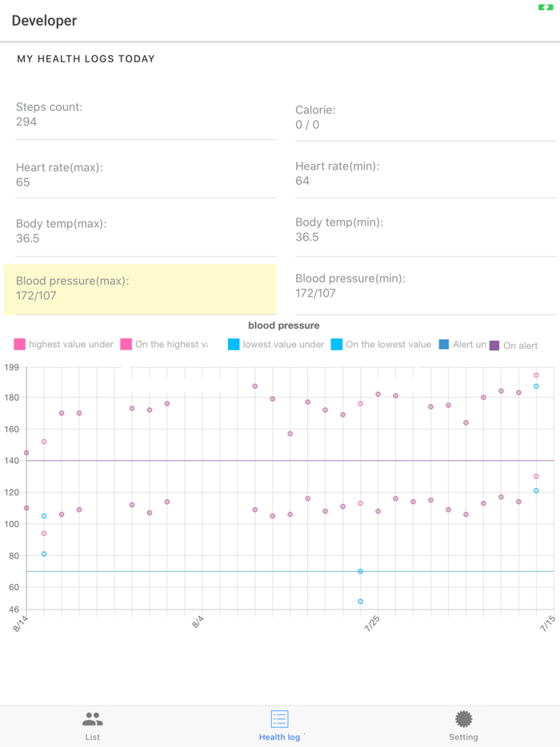Click the 'highest value under' legend label

[x=71, y=344]
